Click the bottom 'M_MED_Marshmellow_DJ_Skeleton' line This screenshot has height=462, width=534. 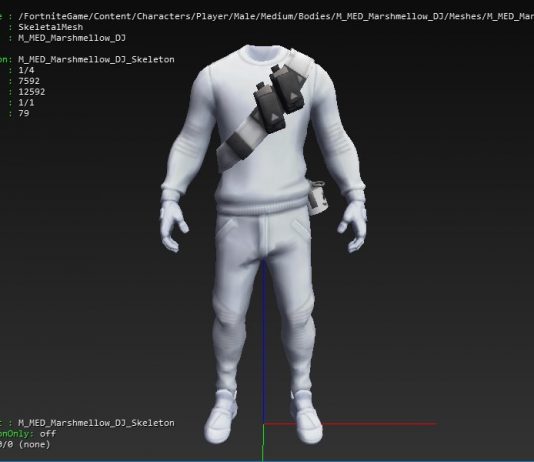click(x=96, y=423)
